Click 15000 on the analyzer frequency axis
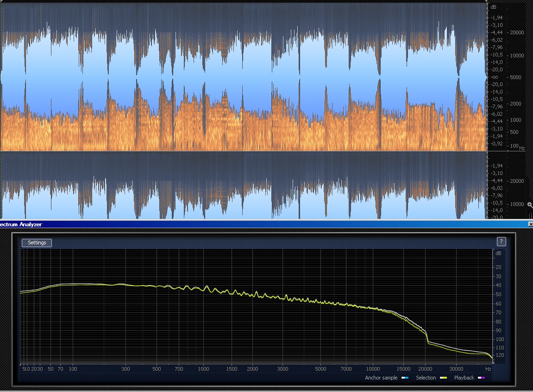The image size is (533, 392). coord(403,369)
